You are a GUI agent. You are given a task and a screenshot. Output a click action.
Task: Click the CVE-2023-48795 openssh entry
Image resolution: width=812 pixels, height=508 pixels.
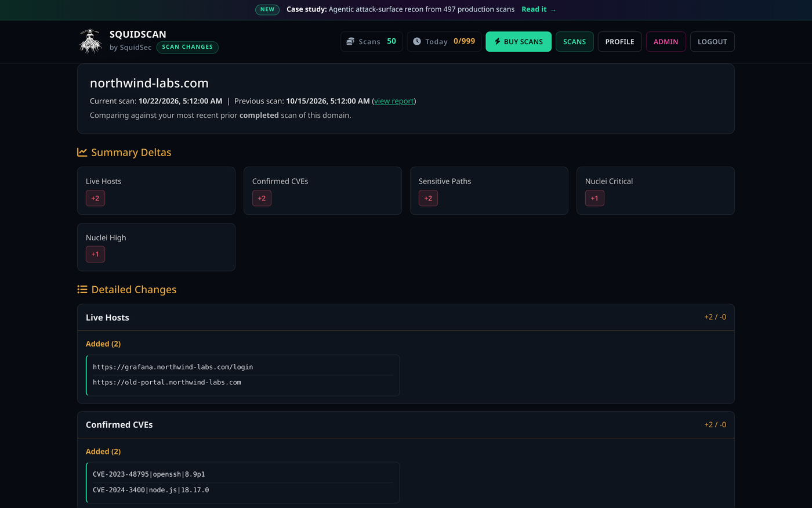(x=149, y=474)
